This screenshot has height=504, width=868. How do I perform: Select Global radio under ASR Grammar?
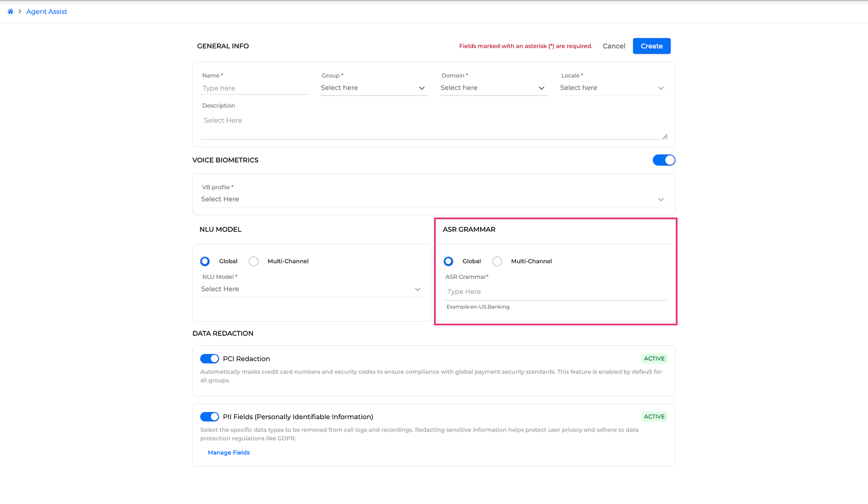pos(448,261)
